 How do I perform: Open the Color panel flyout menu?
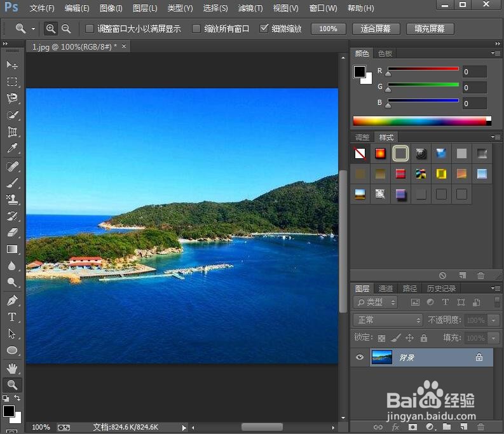[496, 53]
